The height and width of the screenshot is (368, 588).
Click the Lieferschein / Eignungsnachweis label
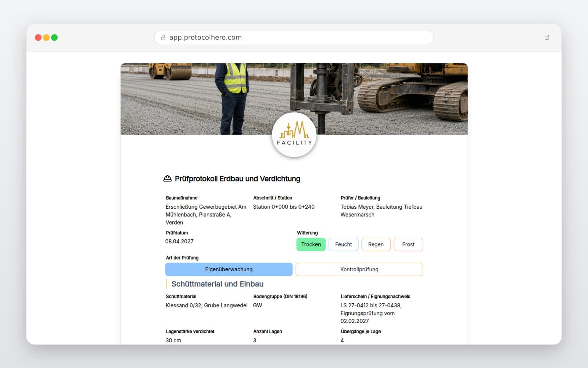[x=376, y=297]
